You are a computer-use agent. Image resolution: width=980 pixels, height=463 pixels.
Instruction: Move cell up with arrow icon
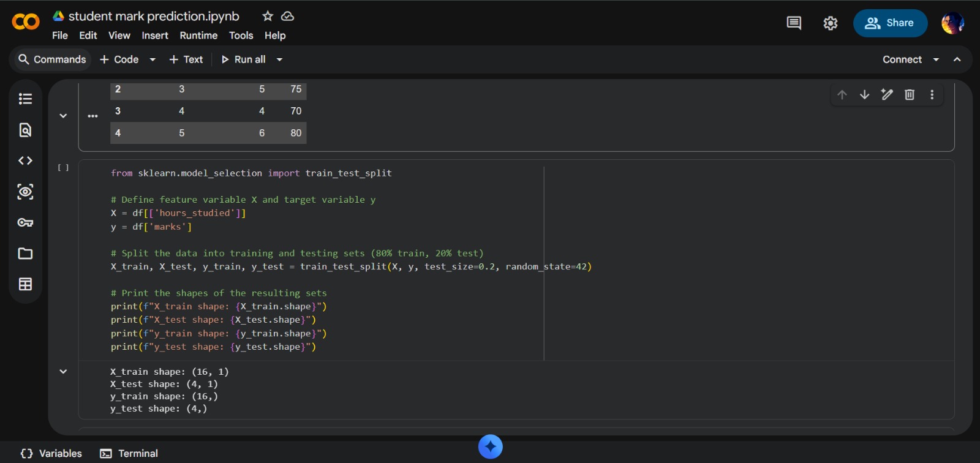842,94
